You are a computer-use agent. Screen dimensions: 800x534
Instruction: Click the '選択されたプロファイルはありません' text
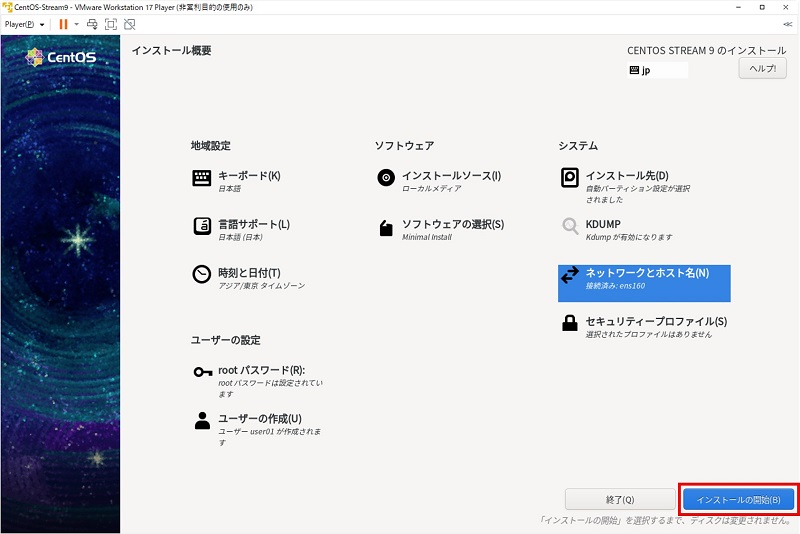pos(648,334)
